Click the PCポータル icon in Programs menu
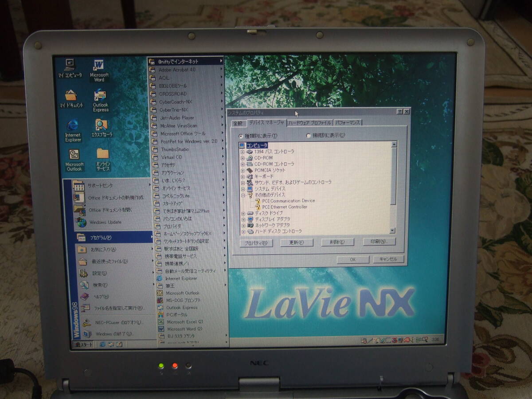532x399 pixels. pyautogui.click(x=161, y=315)
